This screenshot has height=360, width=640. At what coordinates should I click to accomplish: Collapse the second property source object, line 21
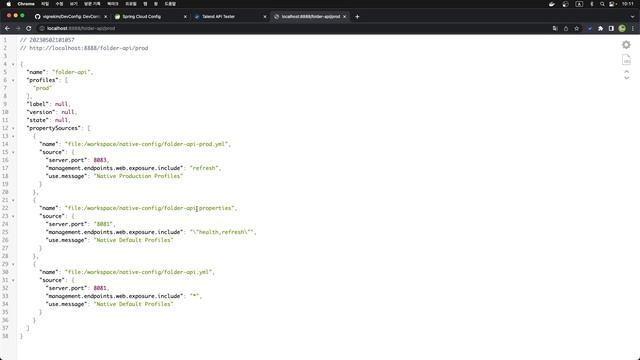[x=13, y=200]
